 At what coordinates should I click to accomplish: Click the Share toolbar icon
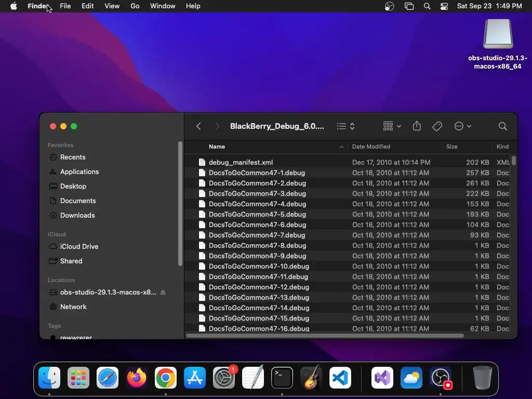pyautogui.click(x=417, y=126)
